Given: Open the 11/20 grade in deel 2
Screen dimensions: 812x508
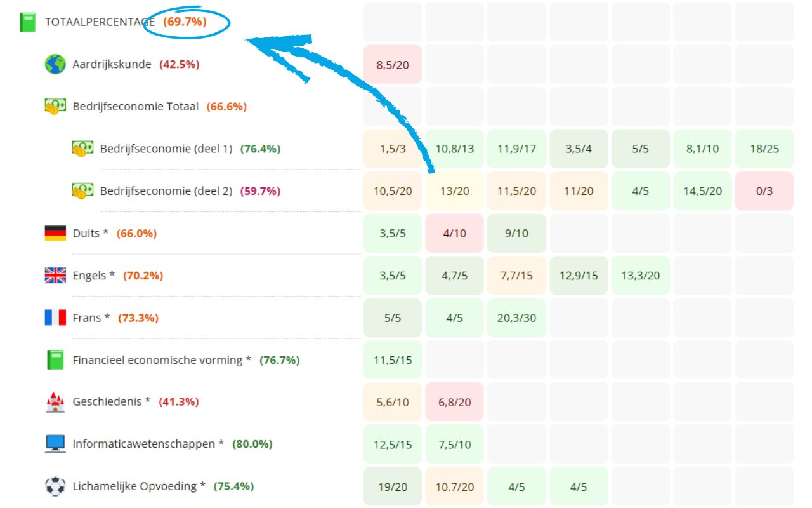Looking at the screenshot, I should coord(579,190).
